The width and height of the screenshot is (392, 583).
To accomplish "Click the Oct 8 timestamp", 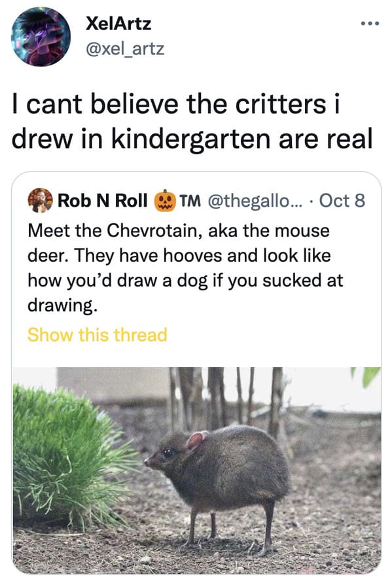I will tap(342, 200).
